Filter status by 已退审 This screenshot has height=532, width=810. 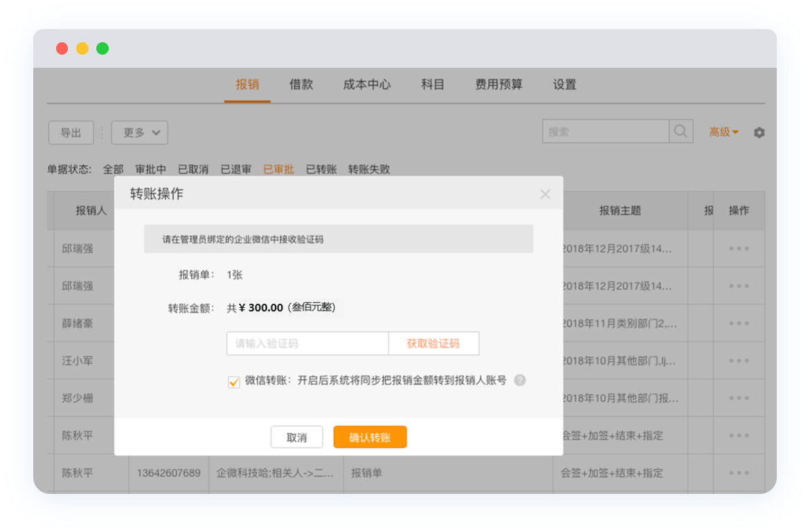pos(236,169)
